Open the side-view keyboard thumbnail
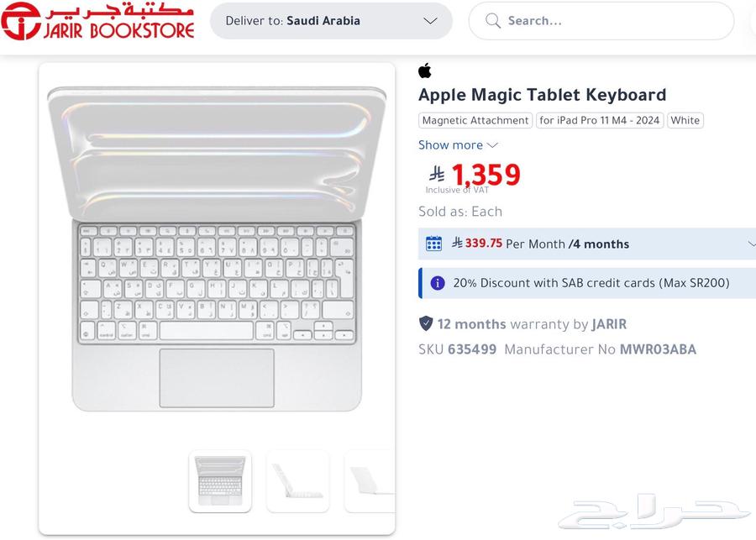The image size is (756, 540). 298,480
